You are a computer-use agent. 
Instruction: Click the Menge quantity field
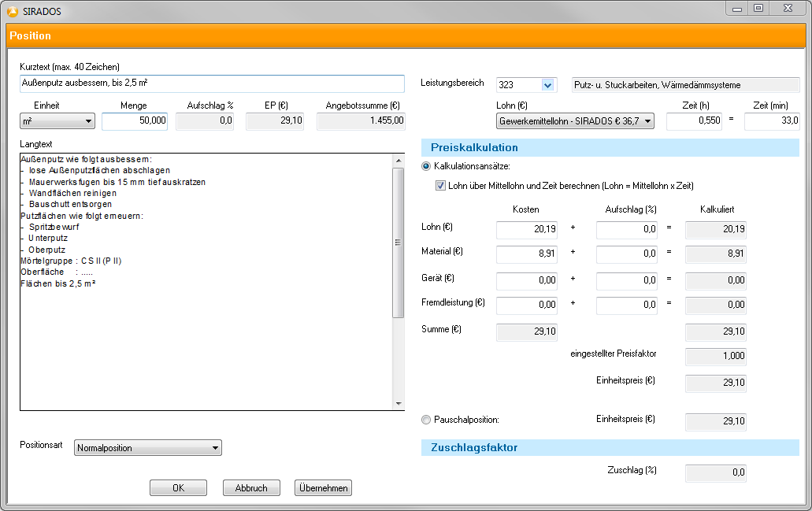point(135,121)
